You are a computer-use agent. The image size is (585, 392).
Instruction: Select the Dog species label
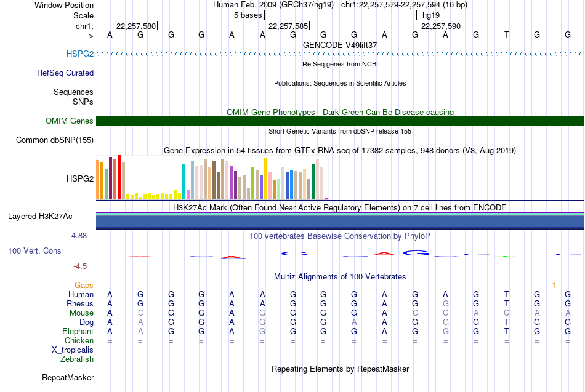(86, 322)
